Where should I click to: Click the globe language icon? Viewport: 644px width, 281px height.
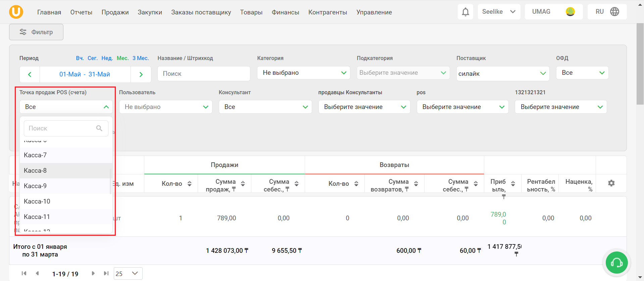pos(614,12)
